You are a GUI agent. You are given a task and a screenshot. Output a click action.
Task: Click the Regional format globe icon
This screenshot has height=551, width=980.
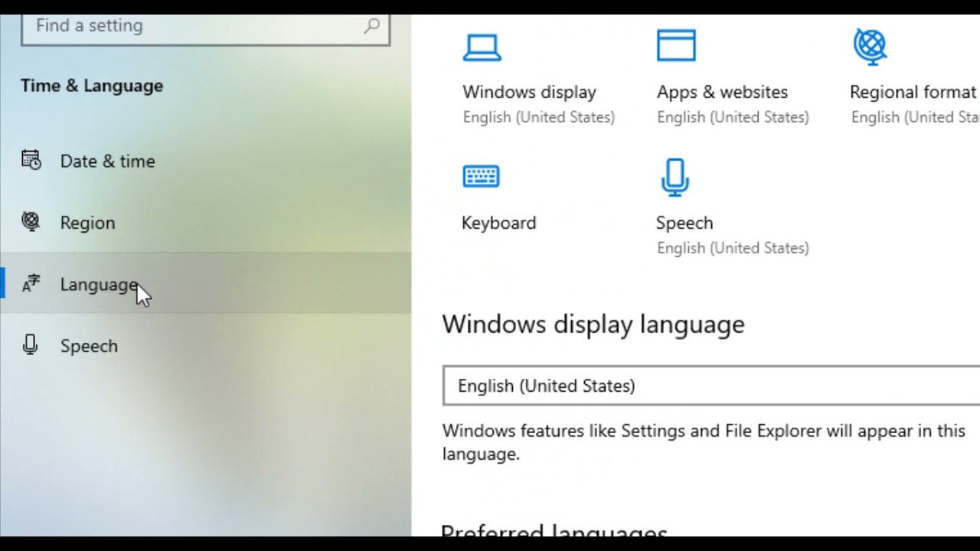(871, 47)
